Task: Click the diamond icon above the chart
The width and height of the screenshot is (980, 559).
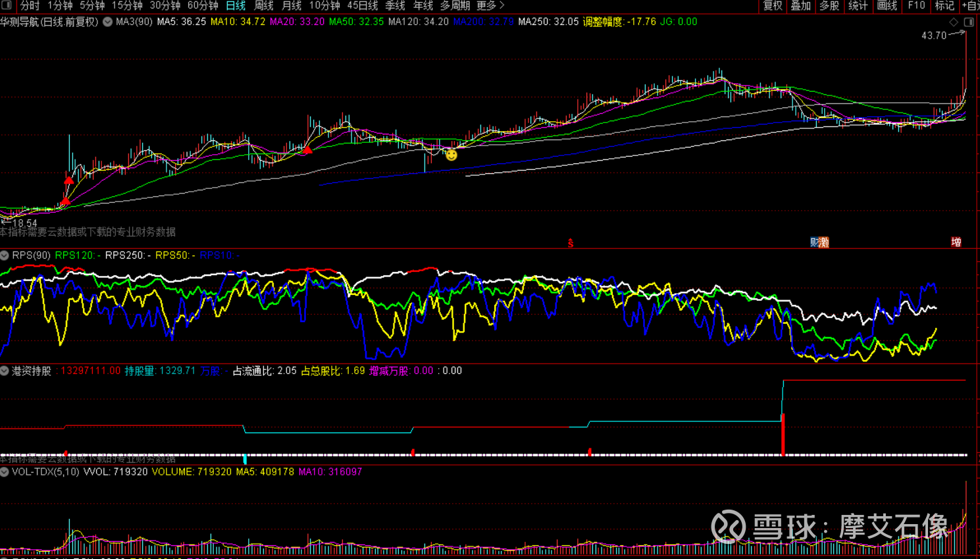Action: (954, 22)
